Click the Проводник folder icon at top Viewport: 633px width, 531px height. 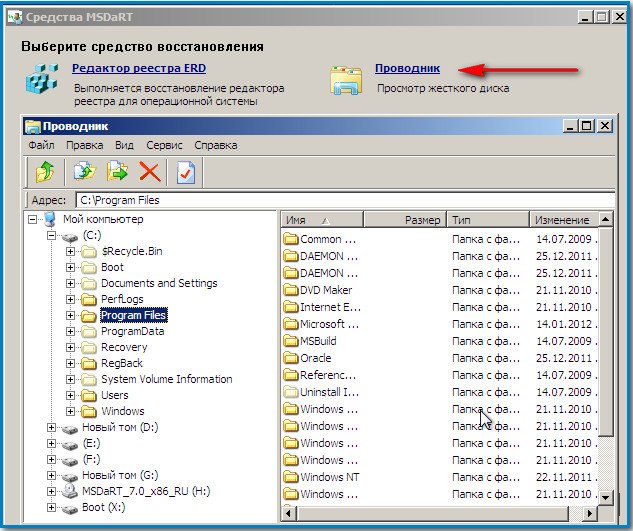coord(346,82)
